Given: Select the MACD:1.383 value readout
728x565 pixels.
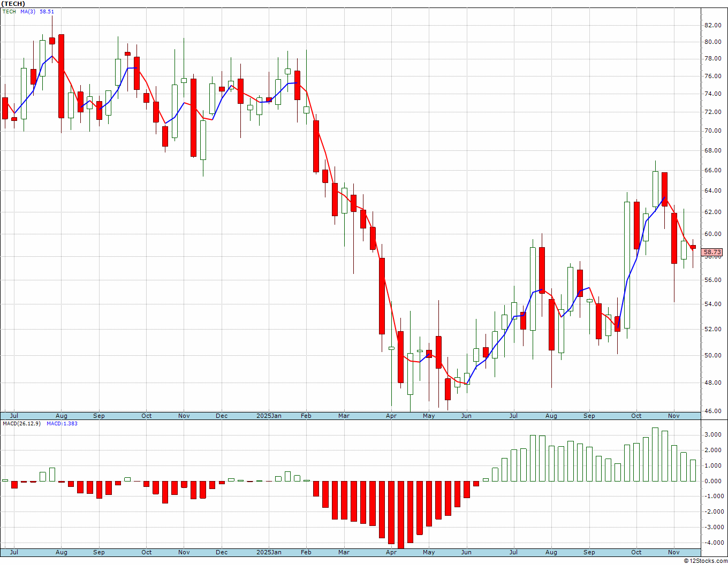Looking at the screenshot, I should [62, 423].
